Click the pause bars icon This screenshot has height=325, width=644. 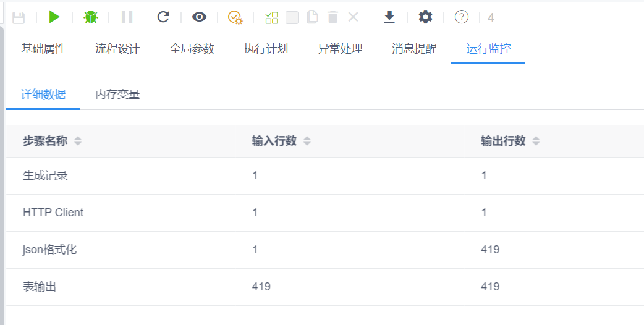pos(127,17)
